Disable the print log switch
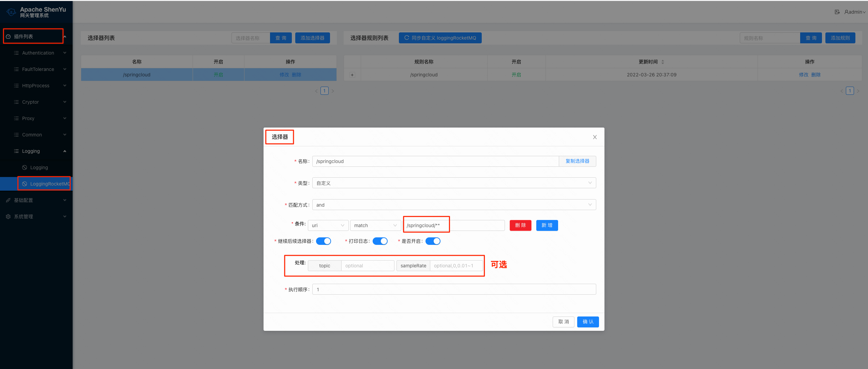 pos(380,241)
